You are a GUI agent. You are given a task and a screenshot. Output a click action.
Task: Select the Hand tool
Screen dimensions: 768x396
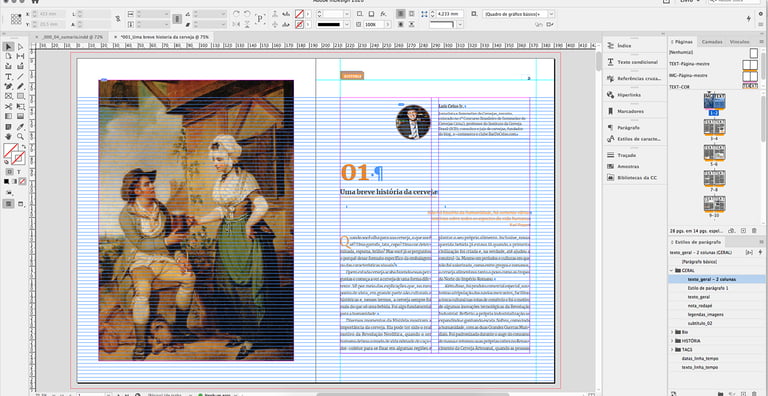[8, 136]
